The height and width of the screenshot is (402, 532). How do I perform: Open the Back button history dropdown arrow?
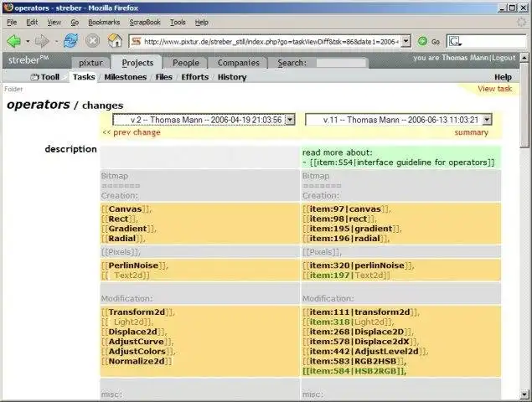point(28,41)
